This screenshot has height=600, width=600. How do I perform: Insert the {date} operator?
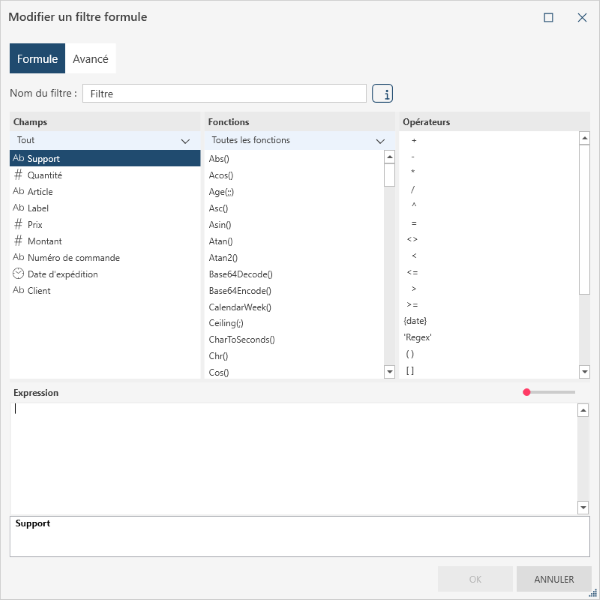(x=415, y=321)
